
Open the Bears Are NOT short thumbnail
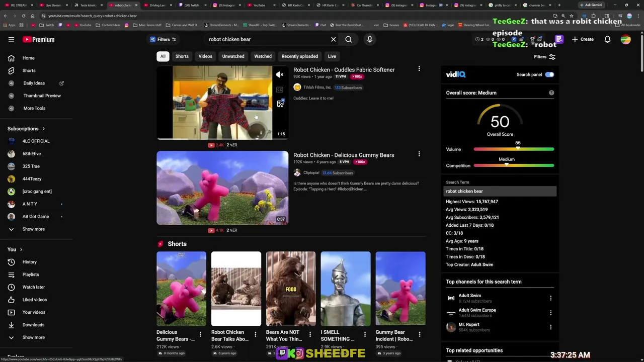pos(291,289)
